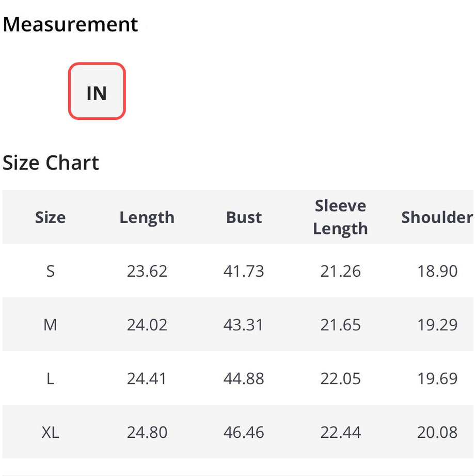The width and height of the screenshot is (476, 476).
Task: Click the 23.62 length value for S
Action: 147,271
